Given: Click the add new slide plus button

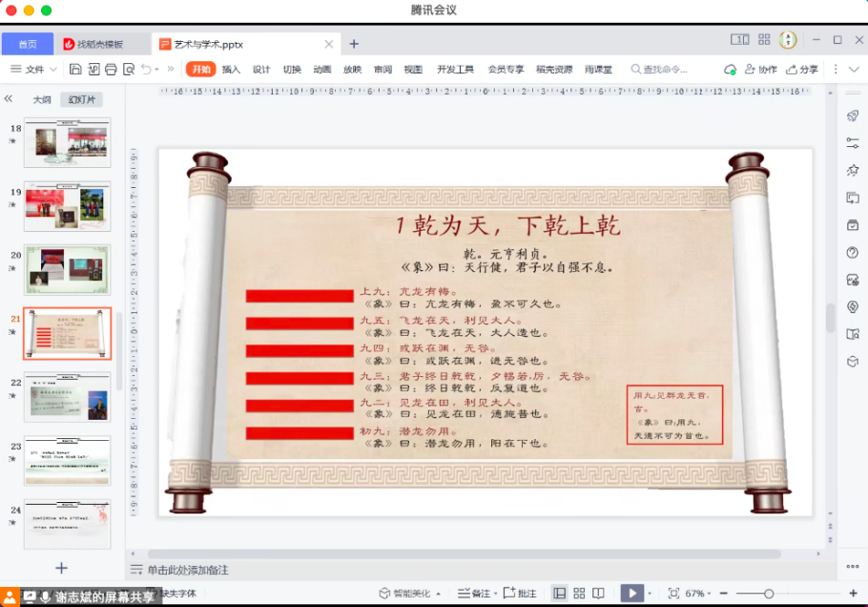Looking at the screenshot, I should (x=61, y=568).
